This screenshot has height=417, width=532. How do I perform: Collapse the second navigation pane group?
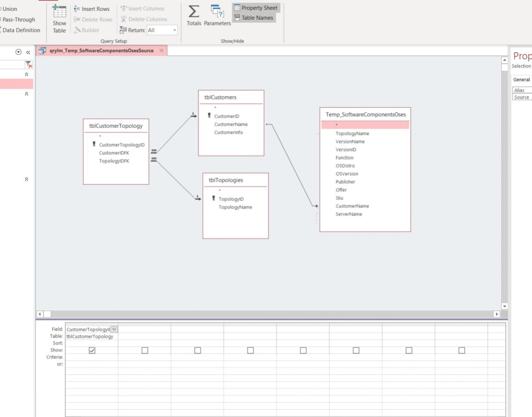point(27,94)
